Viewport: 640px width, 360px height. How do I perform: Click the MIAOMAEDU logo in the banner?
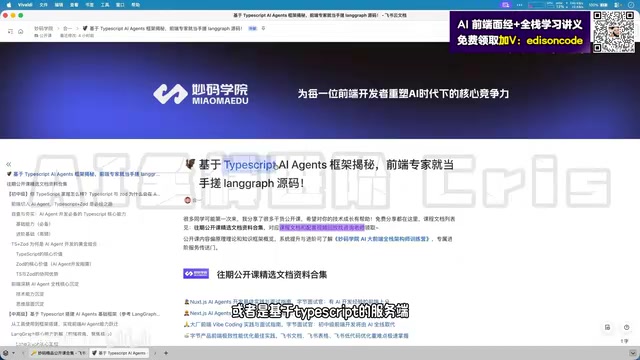click(201, 94)
